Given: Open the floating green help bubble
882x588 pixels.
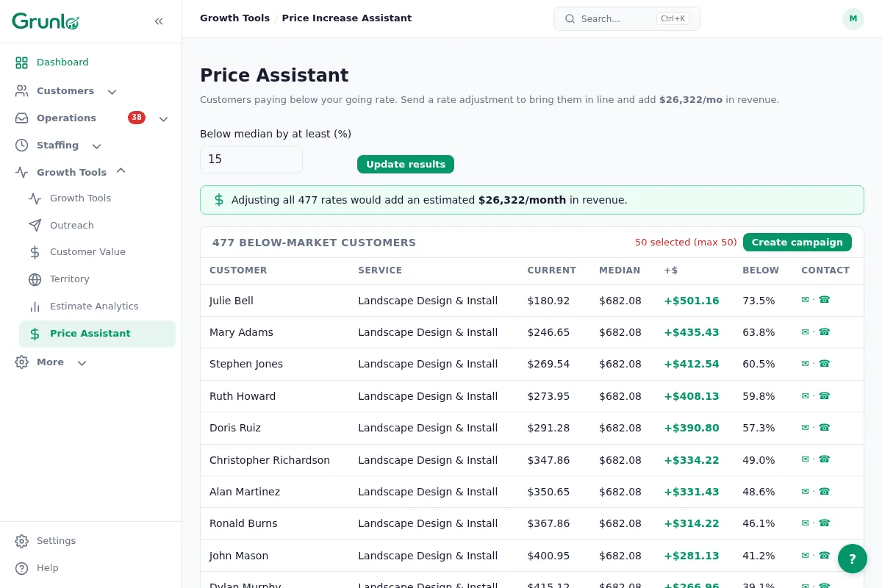Looking at the screenshot, I should click(853, 559).
